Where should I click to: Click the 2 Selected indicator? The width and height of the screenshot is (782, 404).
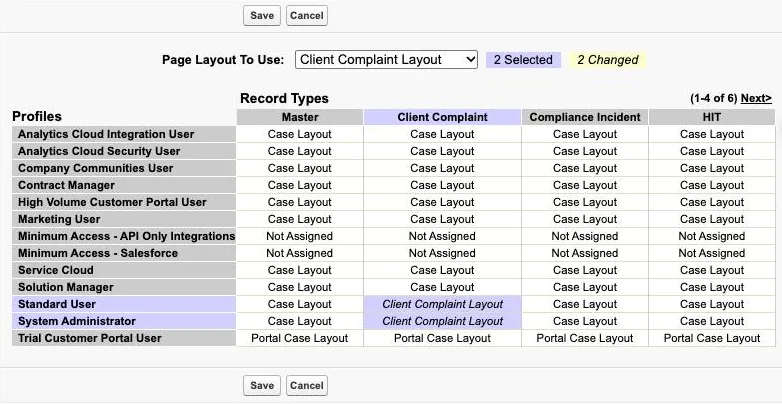point(523,60)
